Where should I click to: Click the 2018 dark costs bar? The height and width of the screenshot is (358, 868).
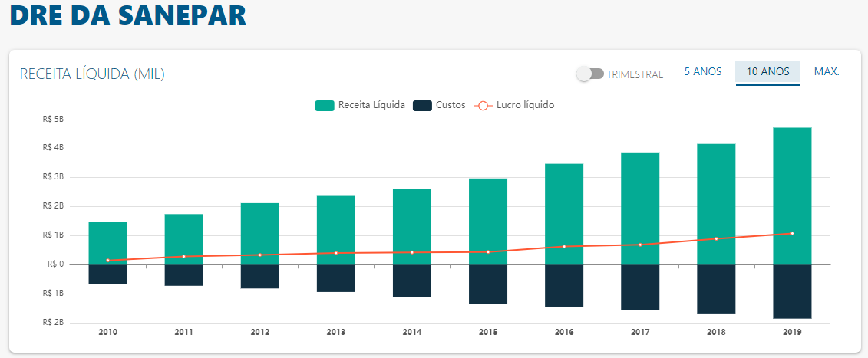point(716,289)
